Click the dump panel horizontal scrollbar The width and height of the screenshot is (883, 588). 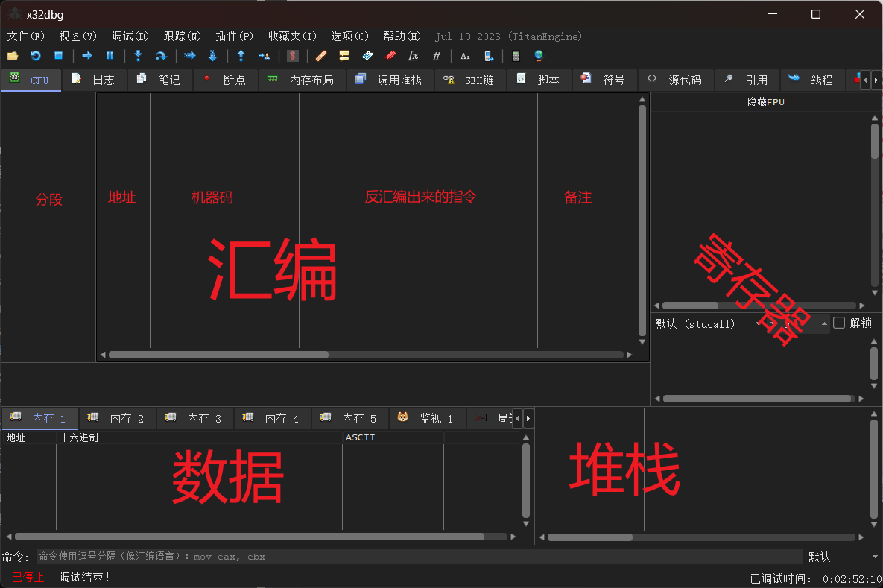[262, 537]
